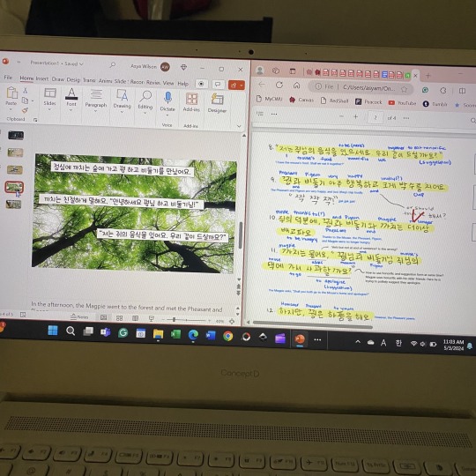
Task: Open Edge workspaces icon
Action: [x=276, y=71]
